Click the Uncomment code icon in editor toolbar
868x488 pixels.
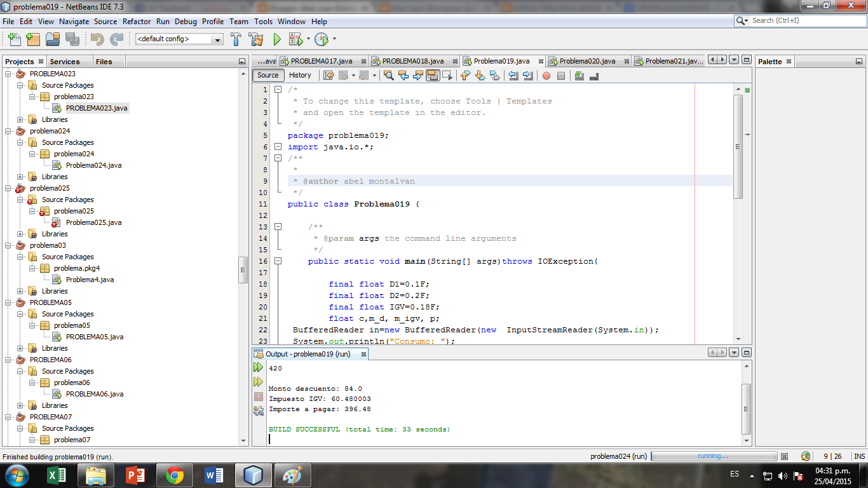594,75
